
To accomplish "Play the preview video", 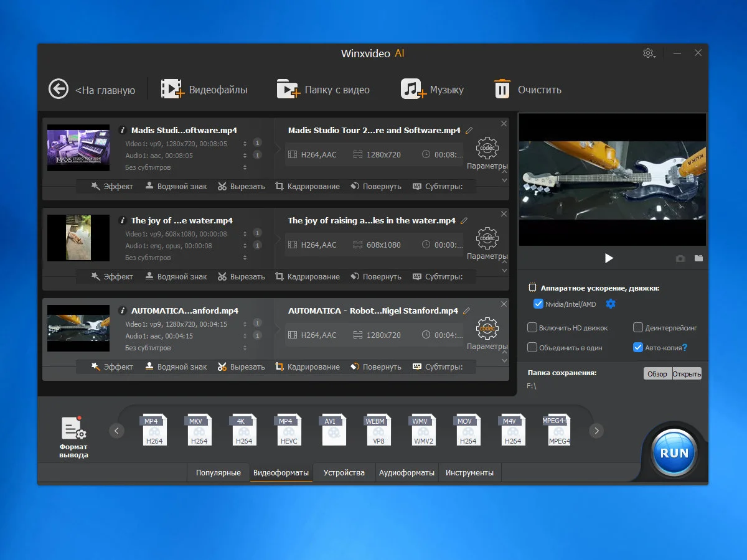I will [609, 258].
